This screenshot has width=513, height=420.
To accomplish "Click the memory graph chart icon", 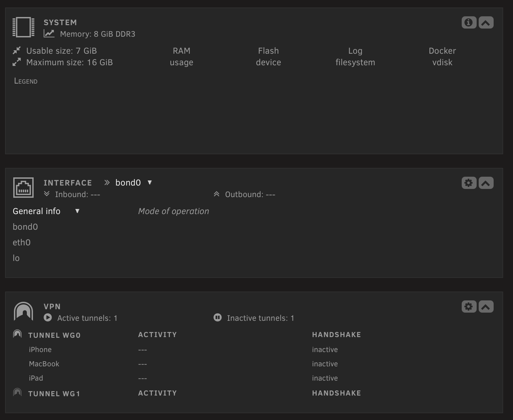I will [x=49, y=33].
